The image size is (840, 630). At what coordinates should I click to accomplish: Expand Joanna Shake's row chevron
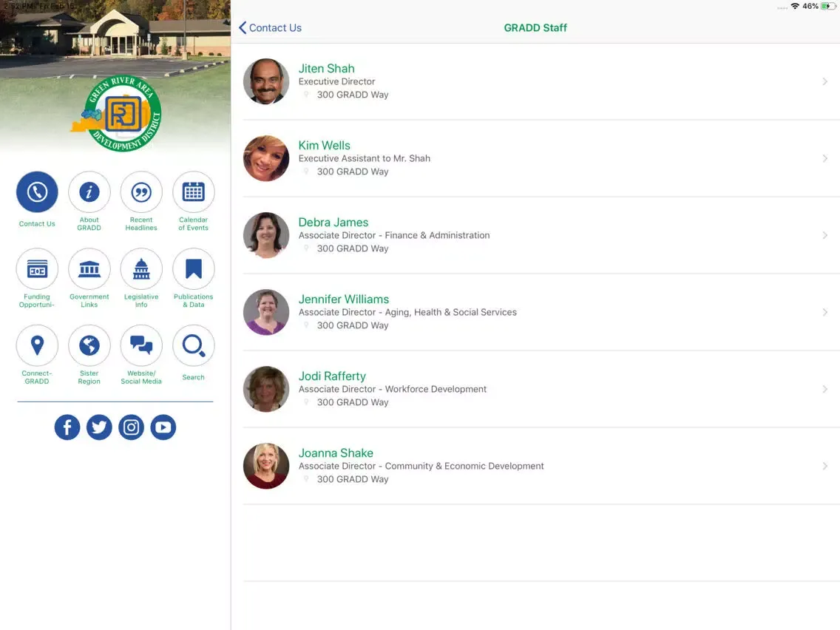point(825,466)
